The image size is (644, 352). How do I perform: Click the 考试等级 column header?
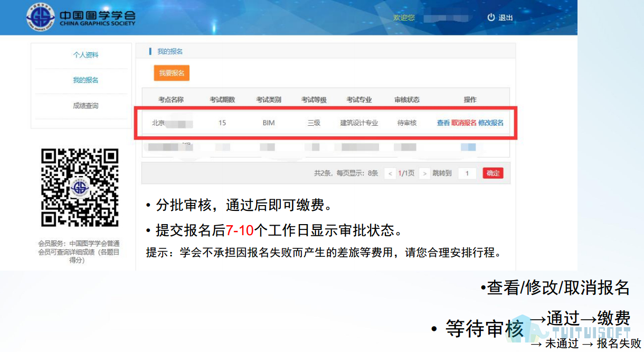[x=314, y=100]
